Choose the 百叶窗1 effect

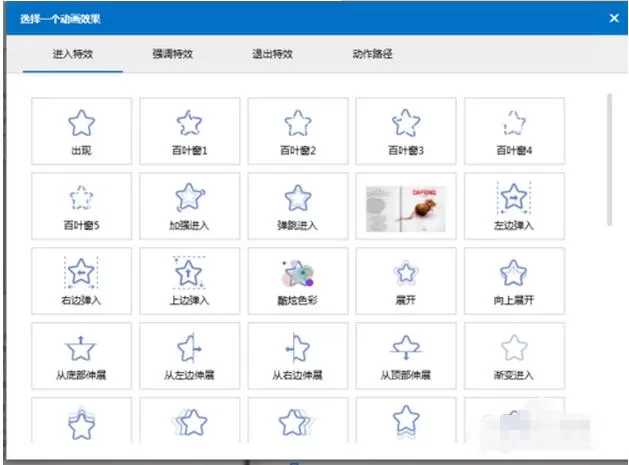click(x=190, y=131)
